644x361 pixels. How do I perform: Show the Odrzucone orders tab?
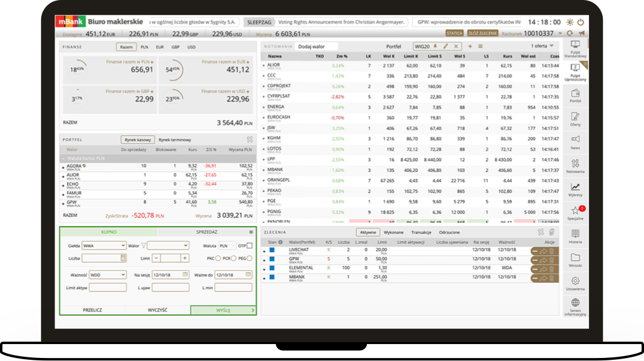tap(449, 233)
